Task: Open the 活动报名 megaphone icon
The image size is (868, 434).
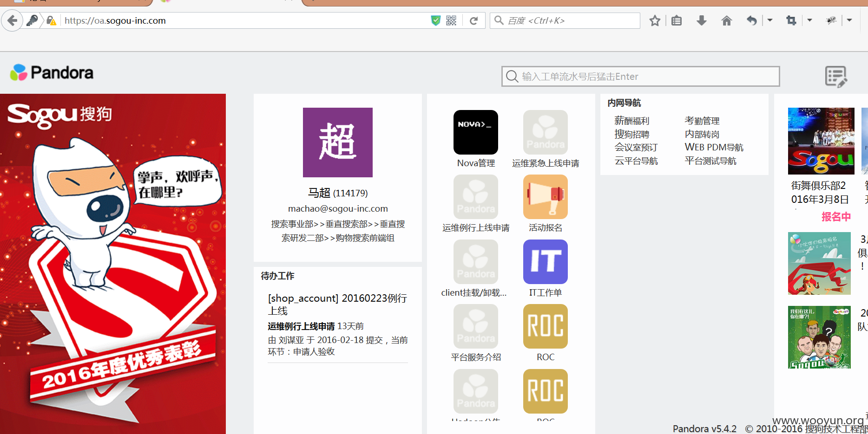Action: [x=546, y=197]
